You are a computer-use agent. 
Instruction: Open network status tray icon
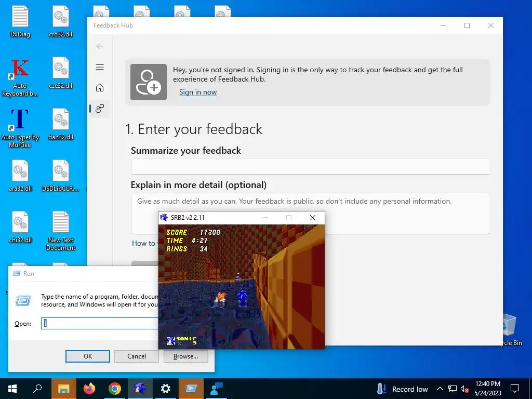coord(453,389)
